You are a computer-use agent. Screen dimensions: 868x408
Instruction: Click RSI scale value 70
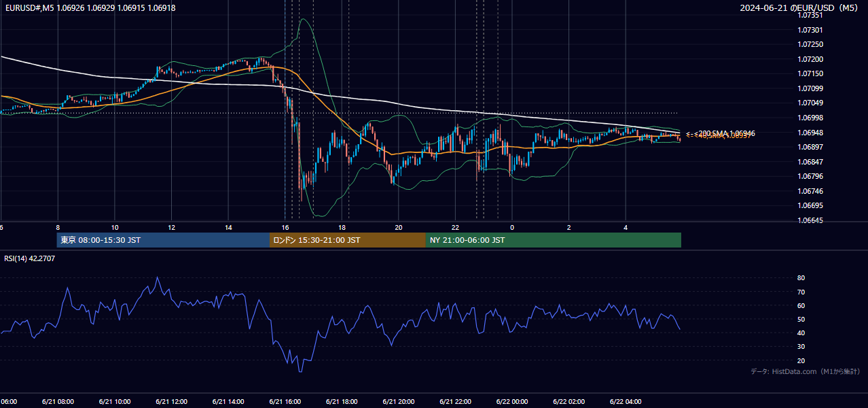(801, 292)
